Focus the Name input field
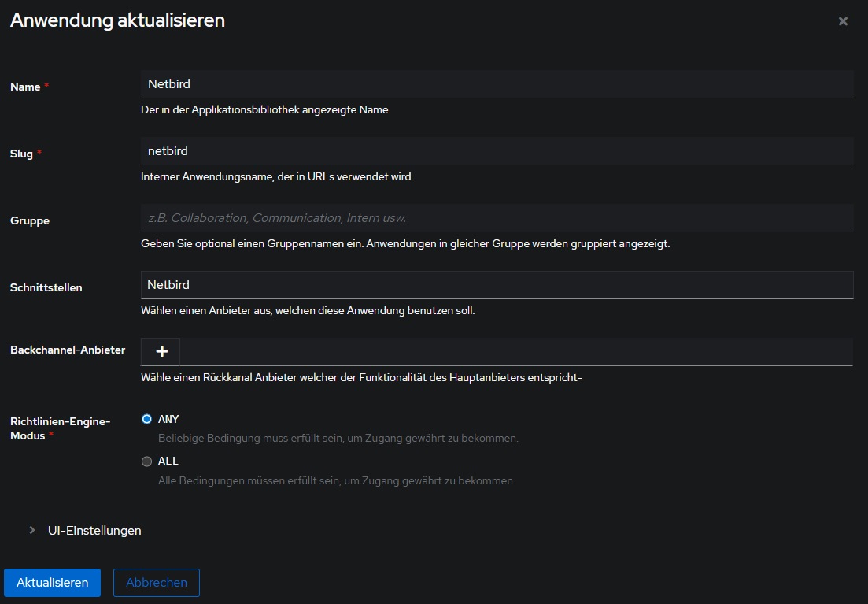868x604 pixels. (497, 84)
